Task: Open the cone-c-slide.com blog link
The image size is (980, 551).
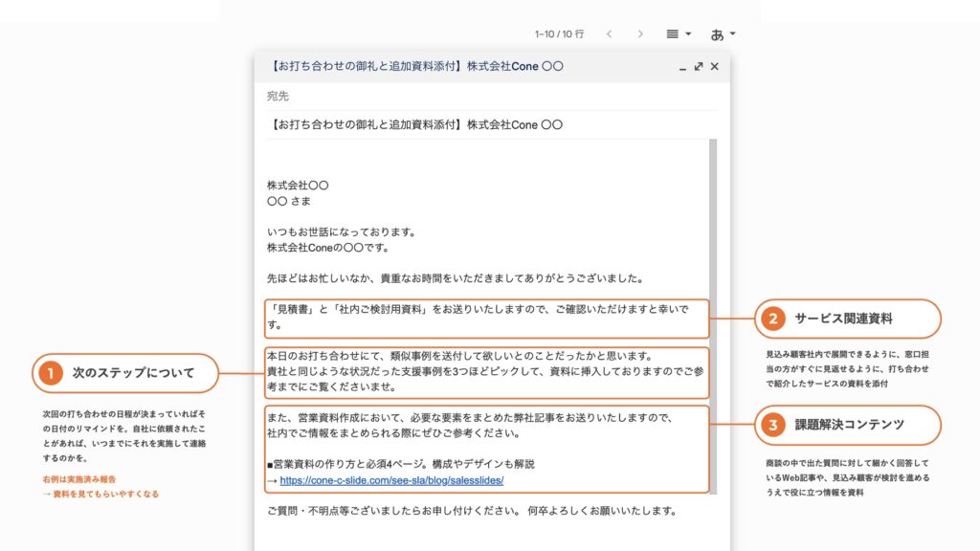Action: tap(391, 480)
